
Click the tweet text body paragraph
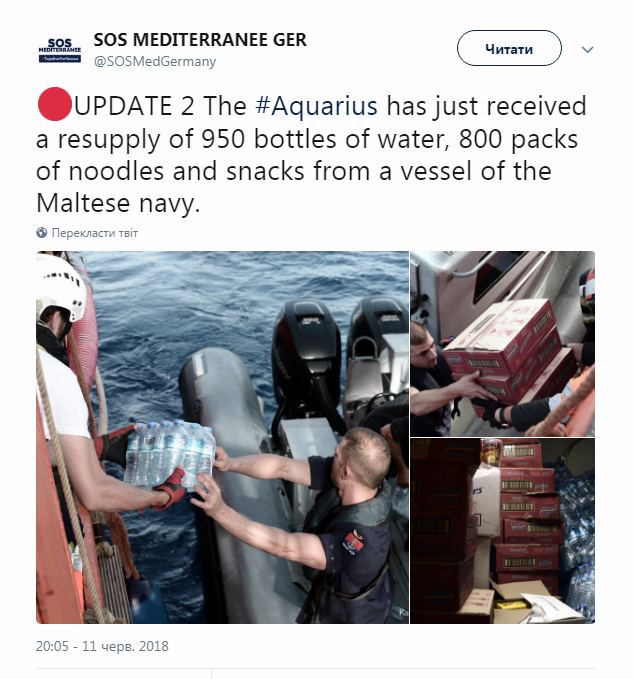[x=311, y=154]
